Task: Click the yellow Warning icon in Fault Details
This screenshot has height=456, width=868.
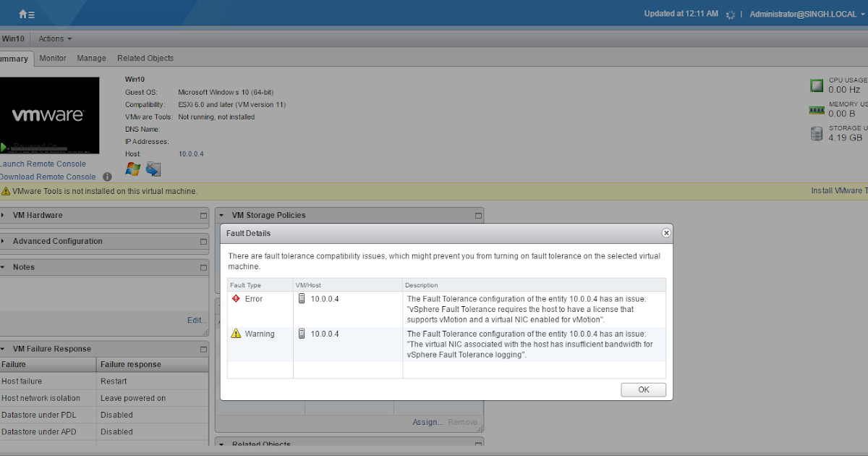Action: [237, 333]
